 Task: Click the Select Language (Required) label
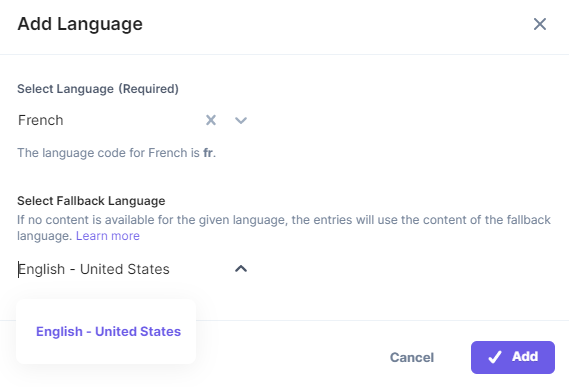(x=98, y=89)
